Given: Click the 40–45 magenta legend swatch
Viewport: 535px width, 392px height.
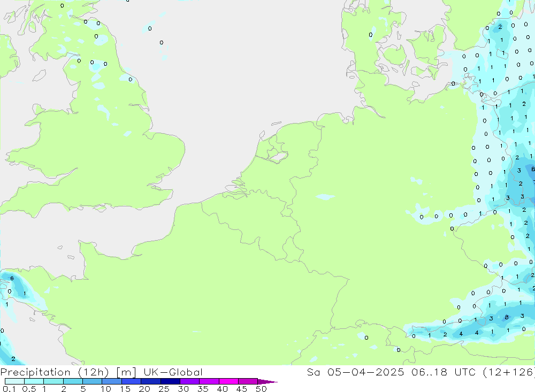Looking at the screenshot, I should click(228, 381).
